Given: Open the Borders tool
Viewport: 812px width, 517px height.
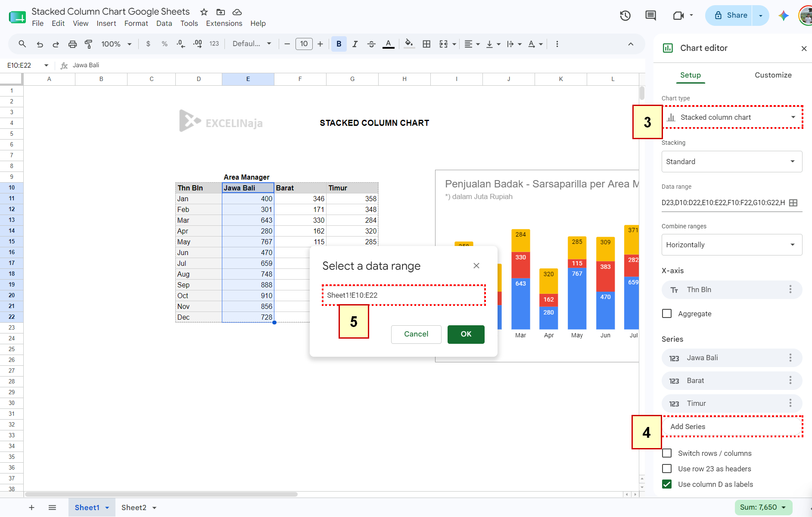Looking at the screenshot, I should coord(426,44).
